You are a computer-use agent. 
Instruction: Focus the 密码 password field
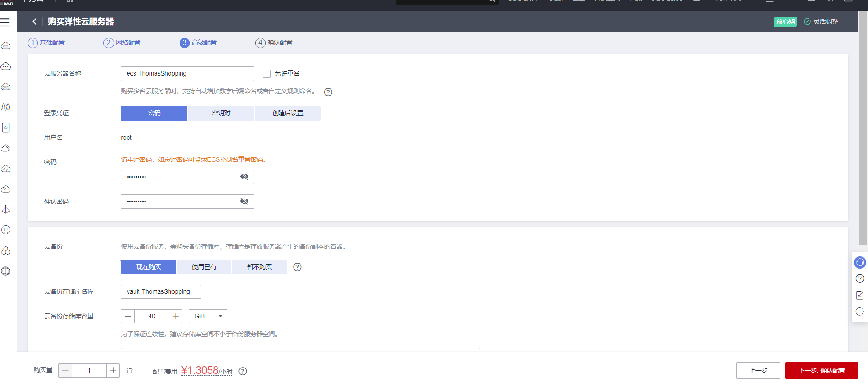(x=187, y=177)
